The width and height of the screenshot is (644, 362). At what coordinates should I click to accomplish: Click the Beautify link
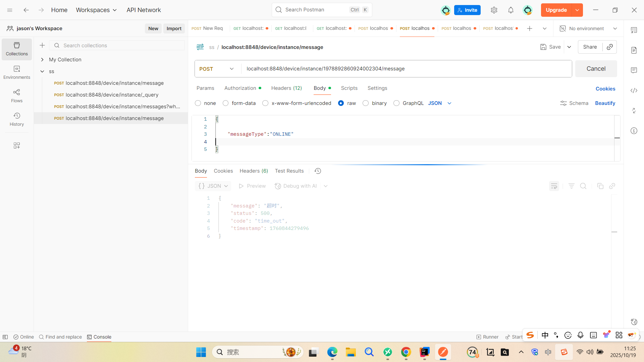[605, 103]
